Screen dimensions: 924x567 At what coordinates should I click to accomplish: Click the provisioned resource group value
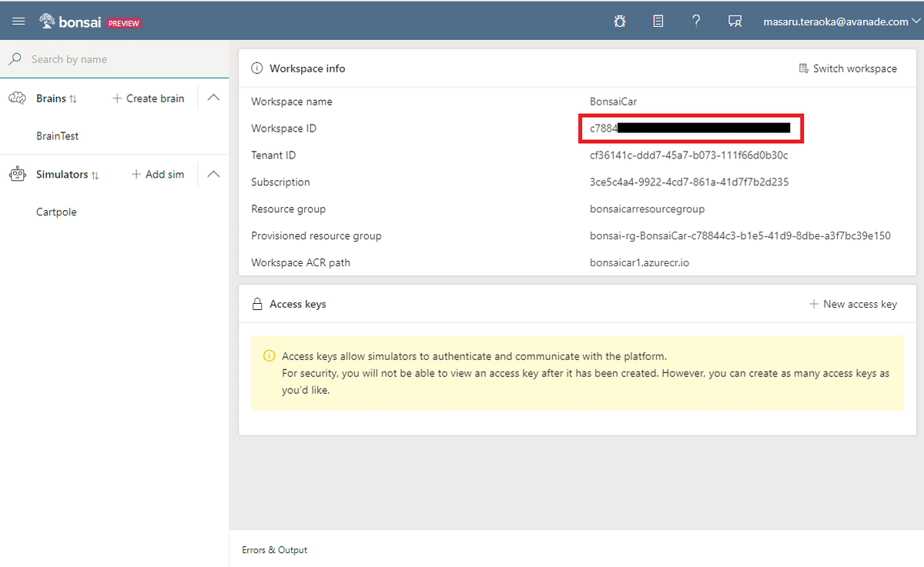(x=740, y=236)
